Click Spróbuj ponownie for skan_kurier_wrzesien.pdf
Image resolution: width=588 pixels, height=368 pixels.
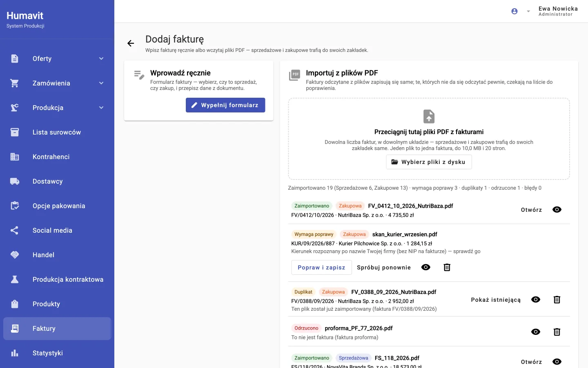(384, 267)
